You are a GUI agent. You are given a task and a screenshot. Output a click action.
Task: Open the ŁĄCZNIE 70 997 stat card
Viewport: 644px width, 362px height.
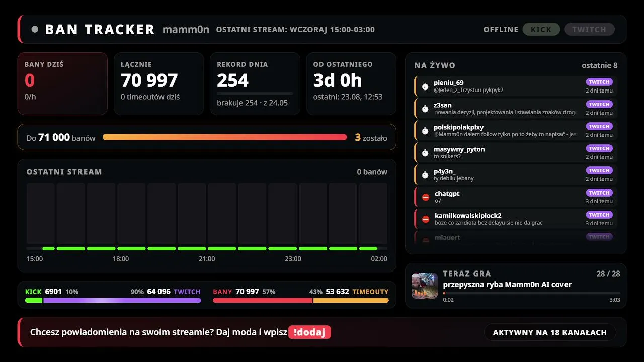tap(158, 83)
